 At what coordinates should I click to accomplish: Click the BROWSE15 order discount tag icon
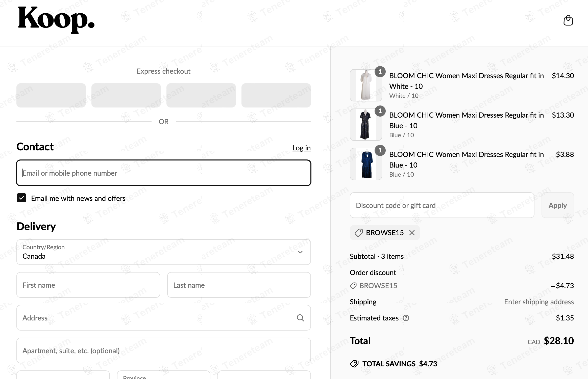pos(353,286)
